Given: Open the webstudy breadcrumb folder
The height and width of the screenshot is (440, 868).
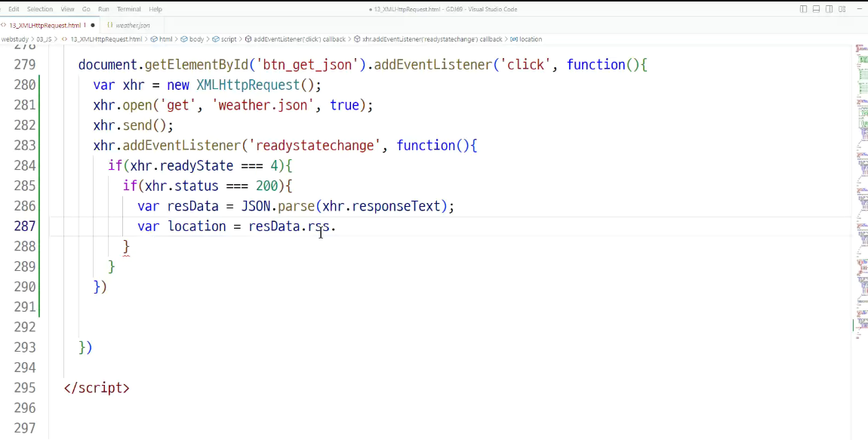Looking at the screenshot, I should point(14,39).
